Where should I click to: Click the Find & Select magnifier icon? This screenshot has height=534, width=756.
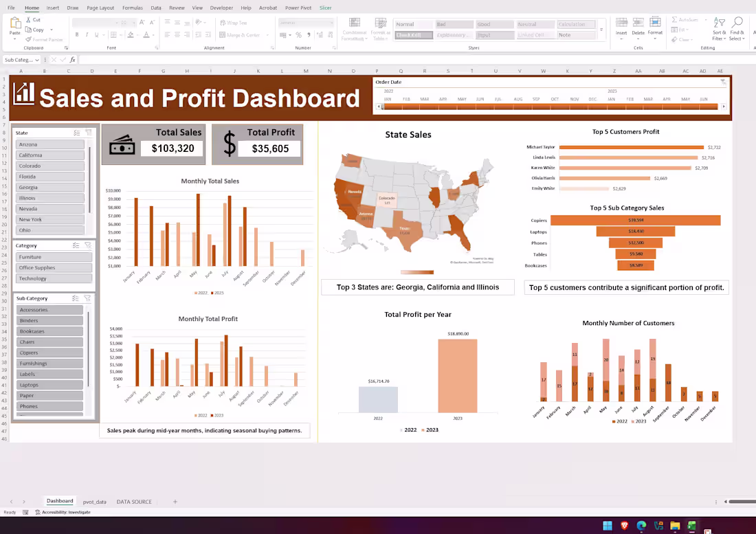pos(737,23)
